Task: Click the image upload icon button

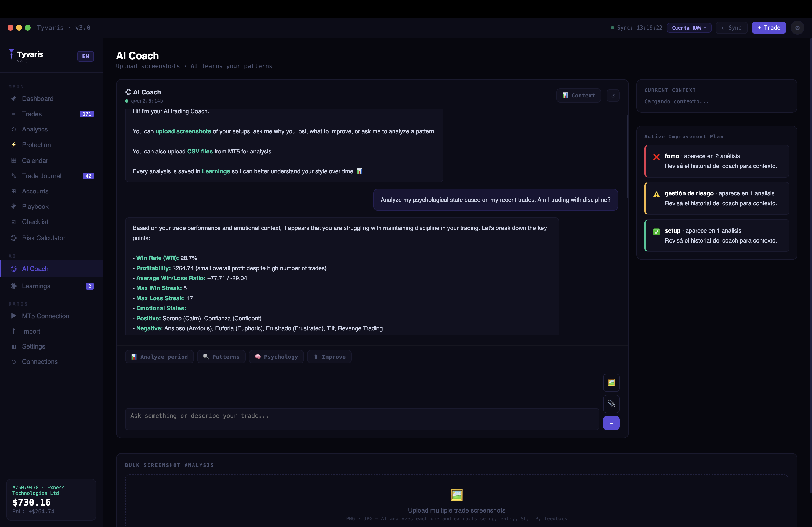Action: pyautogui.click(x=611, y=382)
